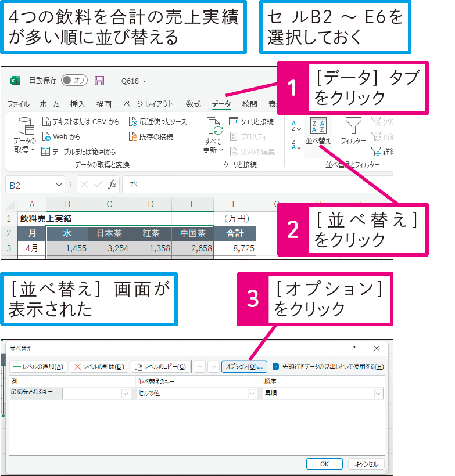The width and height of the screenshot is (455, 476).
Task: Click the sort dialog help ? icon
Action: tap(354, 348)
